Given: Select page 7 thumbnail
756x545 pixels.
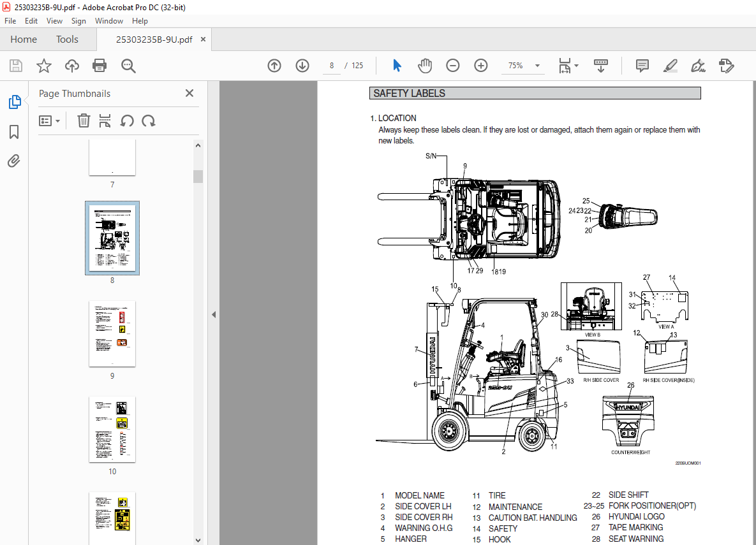Looking at the screenshot, I should (x=112, y=158).
